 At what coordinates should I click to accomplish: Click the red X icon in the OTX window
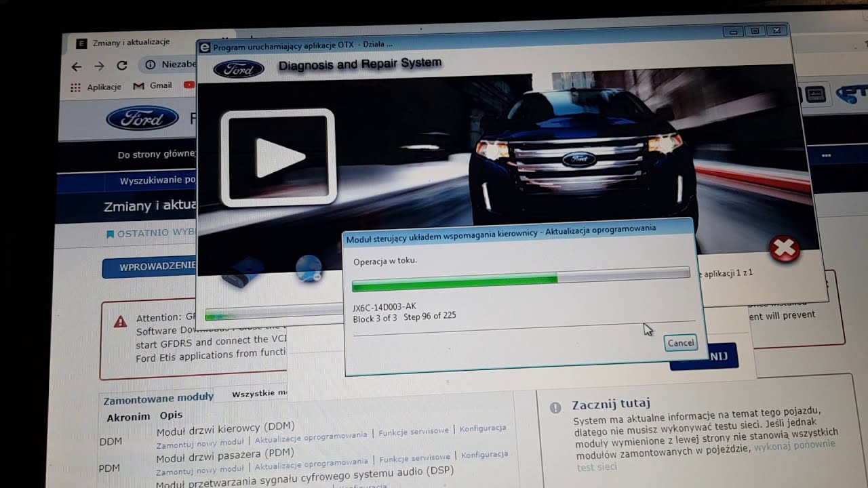pyautogui.click(x=785, y=249)
